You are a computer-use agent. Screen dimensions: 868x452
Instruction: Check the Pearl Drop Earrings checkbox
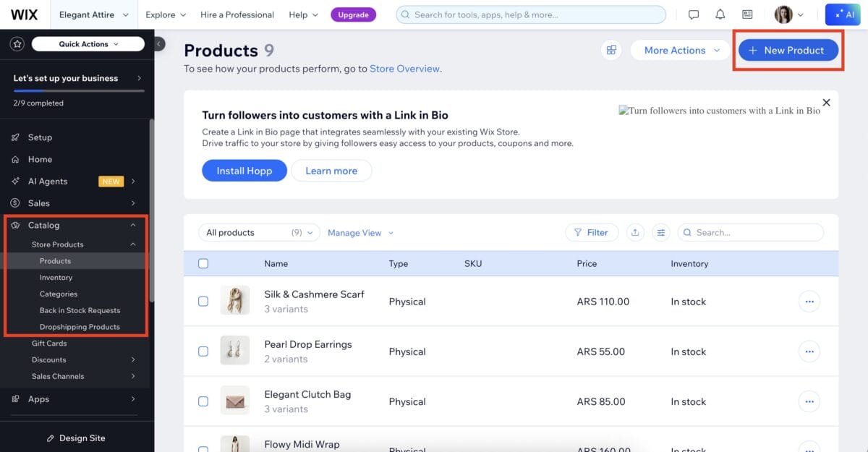pos(203,351)
